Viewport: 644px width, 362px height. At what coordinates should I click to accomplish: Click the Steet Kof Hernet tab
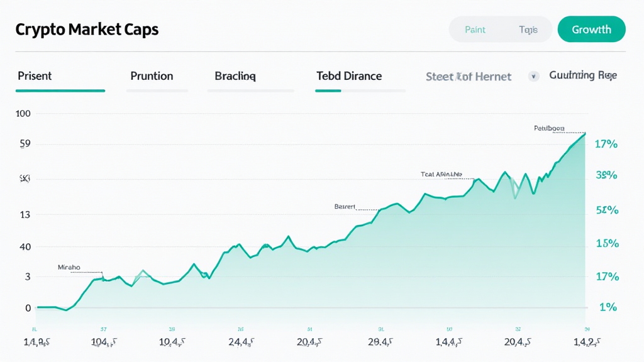tap(469, 77)
